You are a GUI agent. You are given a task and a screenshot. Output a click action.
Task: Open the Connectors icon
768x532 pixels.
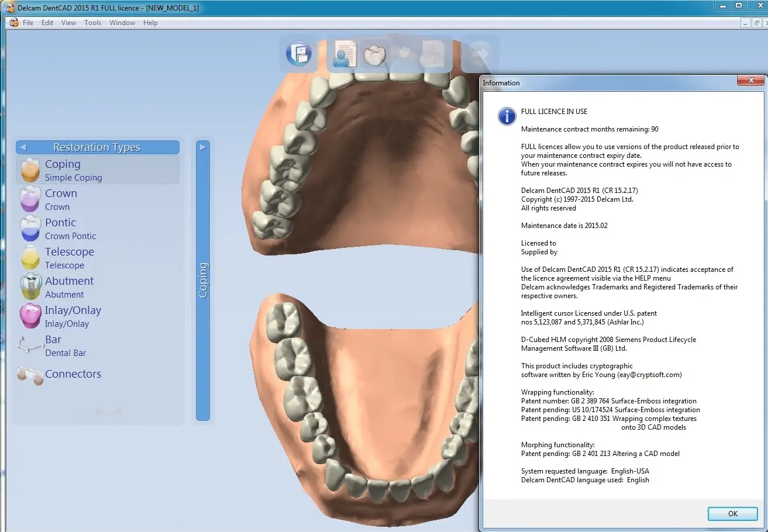click(x=30, y=375)
